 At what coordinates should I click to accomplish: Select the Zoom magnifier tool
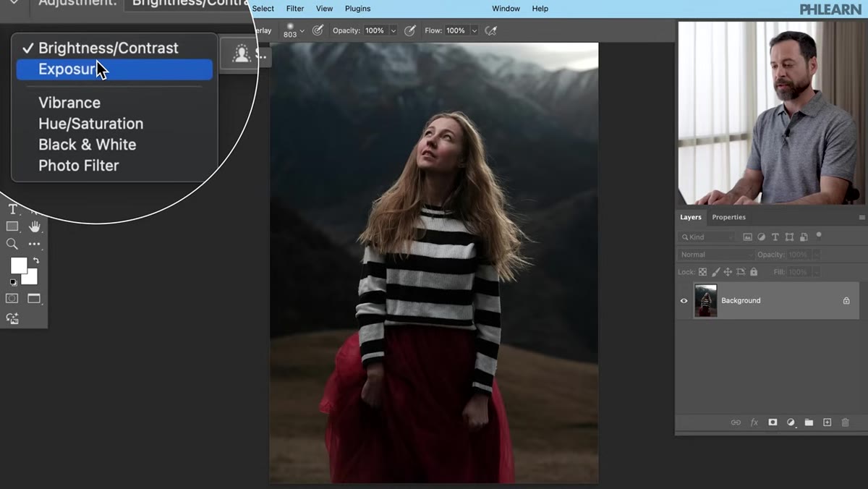coord(12,244)
